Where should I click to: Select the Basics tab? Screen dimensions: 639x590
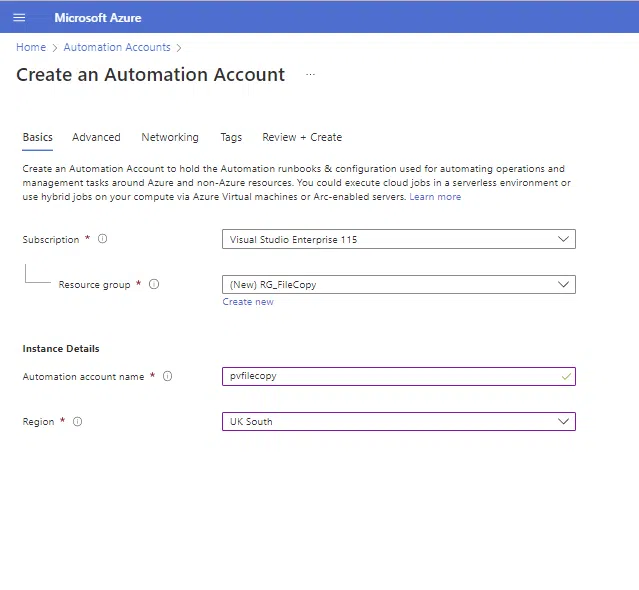[x=37, y=137]
